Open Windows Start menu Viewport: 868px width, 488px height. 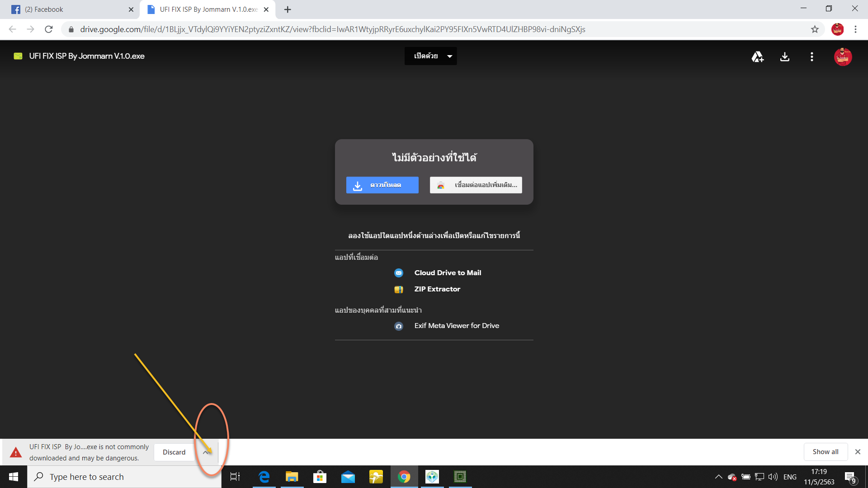tap(14, 477)
